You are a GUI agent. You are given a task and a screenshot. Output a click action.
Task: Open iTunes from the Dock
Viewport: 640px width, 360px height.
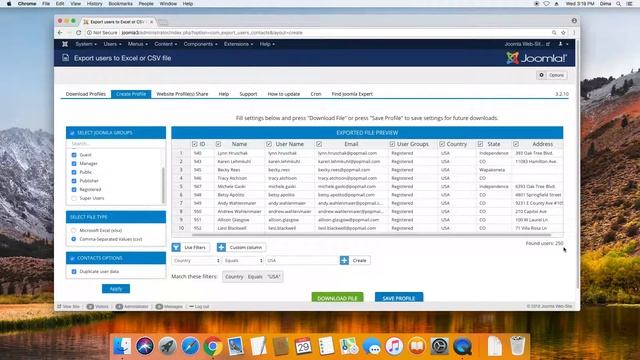(x=394, y=346)
